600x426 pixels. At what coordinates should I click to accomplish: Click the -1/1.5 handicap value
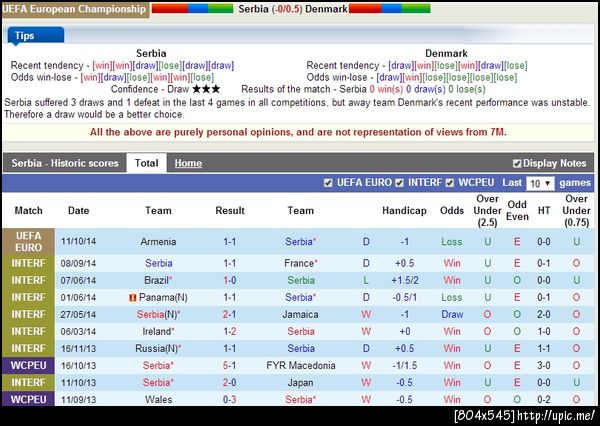point(404,366)
